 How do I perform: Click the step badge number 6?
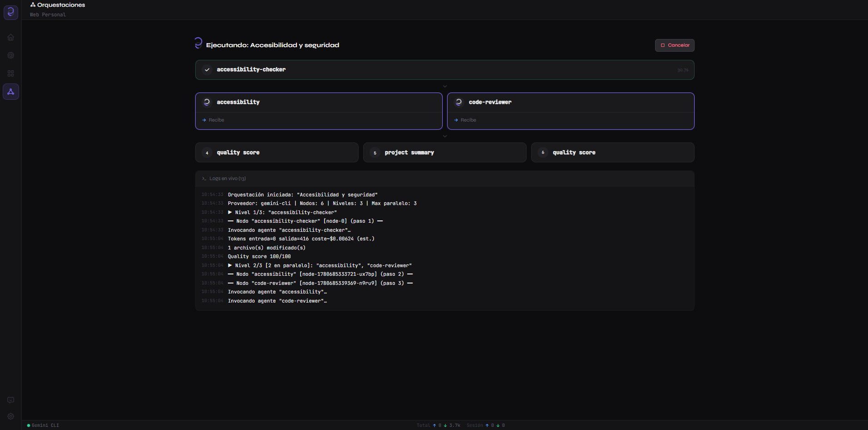pyautogui.click(x=543, y=153)
